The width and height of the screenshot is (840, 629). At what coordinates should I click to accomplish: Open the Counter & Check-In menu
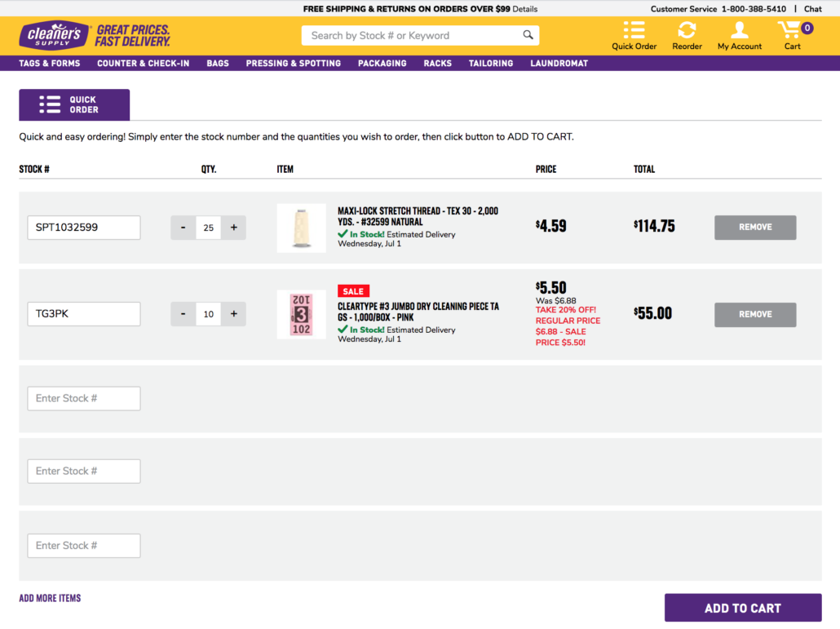point(143,63)
